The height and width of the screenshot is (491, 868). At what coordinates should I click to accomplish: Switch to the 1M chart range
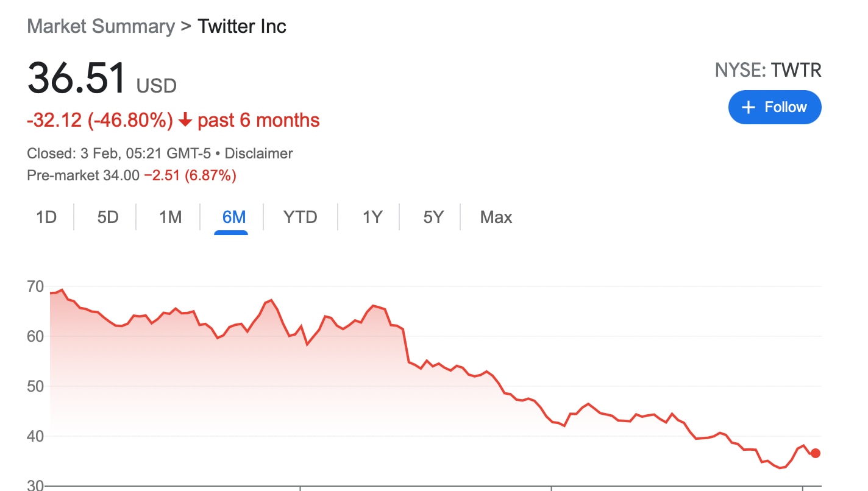pyautogui.click(x=171, y=217)
